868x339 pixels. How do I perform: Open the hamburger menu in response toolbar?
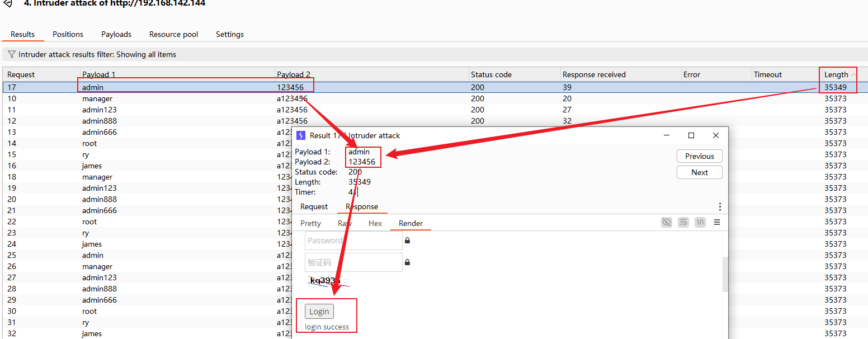point(717,222)
